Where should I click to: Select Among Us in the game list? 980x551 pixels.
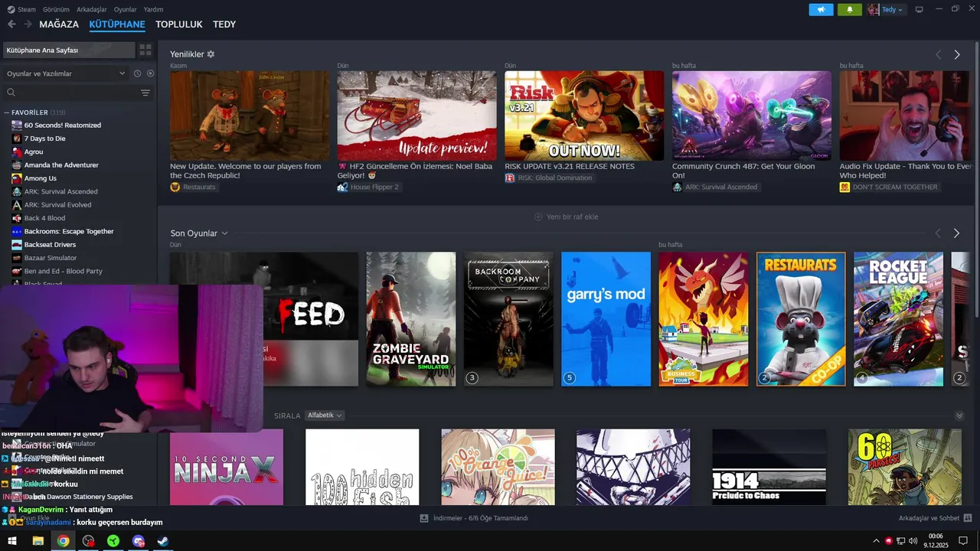click(x=41, y=178)
